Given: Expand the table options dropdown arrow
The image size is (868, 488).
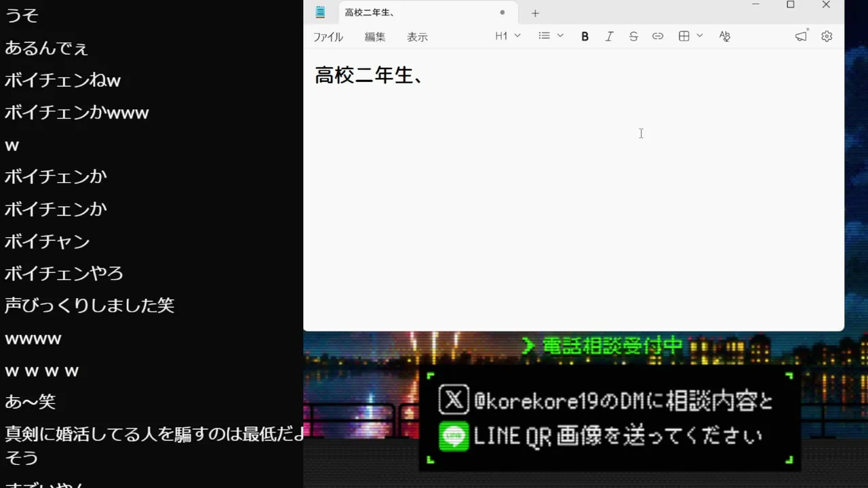Looking at the screenshot, I should [x=700, y=36].
